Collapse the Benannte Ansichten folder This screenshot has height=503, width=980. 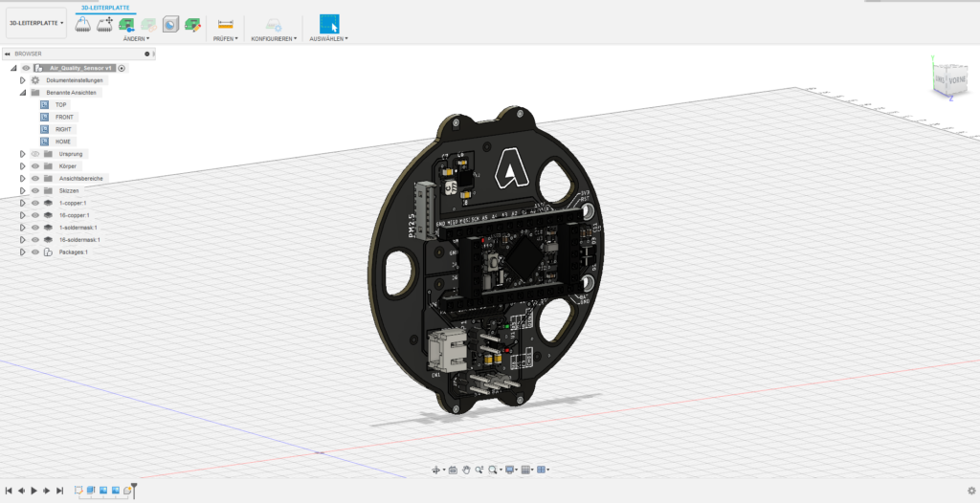point(22,93)
